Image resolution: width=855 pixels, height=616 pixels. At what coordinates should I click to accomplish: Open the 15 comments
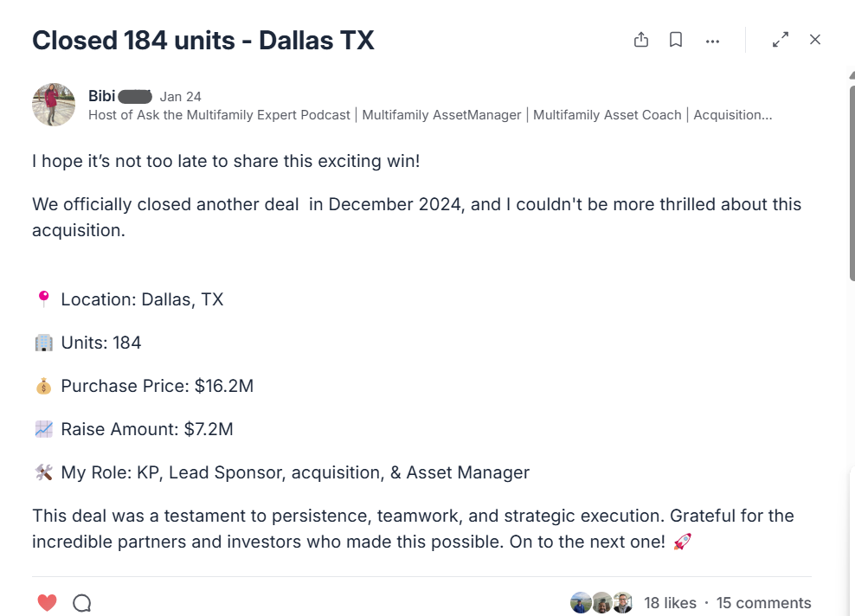[x=764, y=603]
